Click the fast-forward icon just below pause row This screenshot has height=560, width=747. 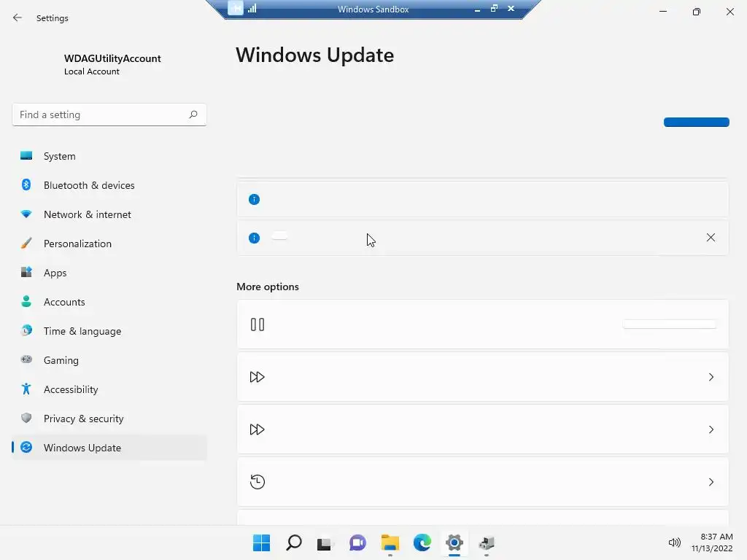(258, 377)
